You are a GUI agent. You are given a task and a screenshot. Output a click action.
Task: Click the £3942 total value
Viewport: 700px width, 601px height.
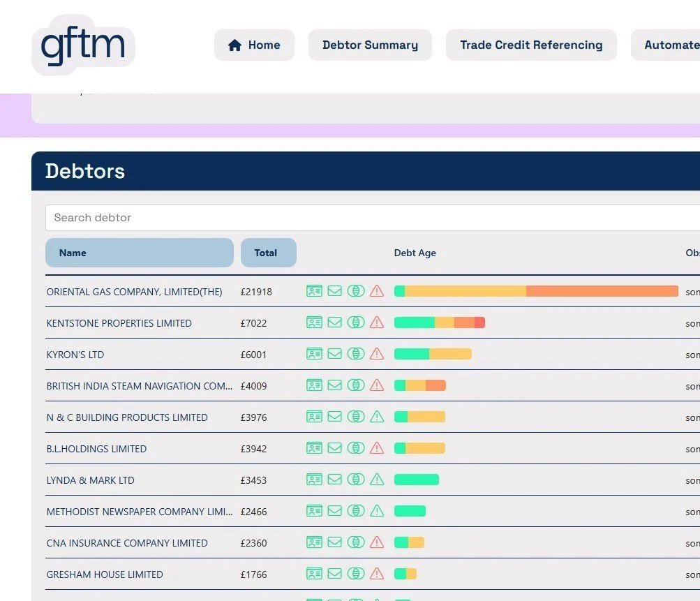pyautogui.click(x=253, y=449)
